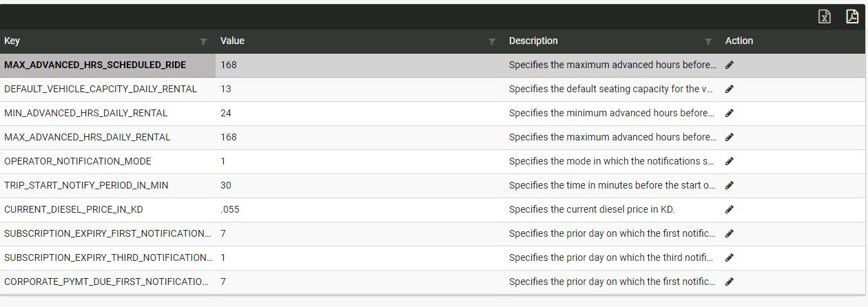Sort by the Description column header

point(533,41)
